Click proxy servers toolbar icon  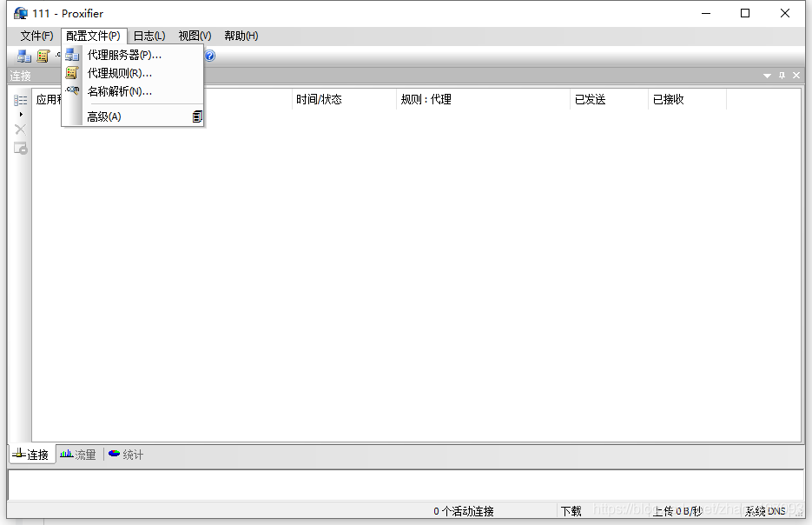(x=23, y=56)
